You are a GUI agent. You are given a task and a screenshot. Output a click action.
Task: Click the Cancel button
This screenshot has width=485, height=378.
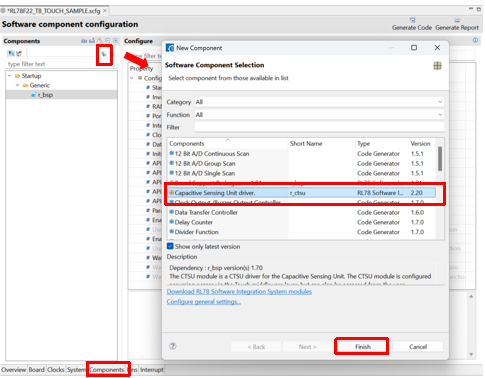[x=418, y=347]
